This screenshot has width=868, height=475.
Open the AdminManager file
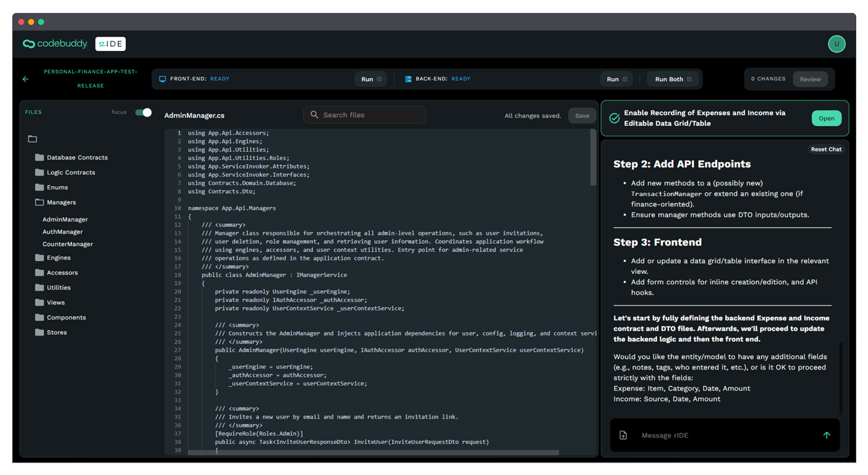pyautogui.click(x=65, y=220)
